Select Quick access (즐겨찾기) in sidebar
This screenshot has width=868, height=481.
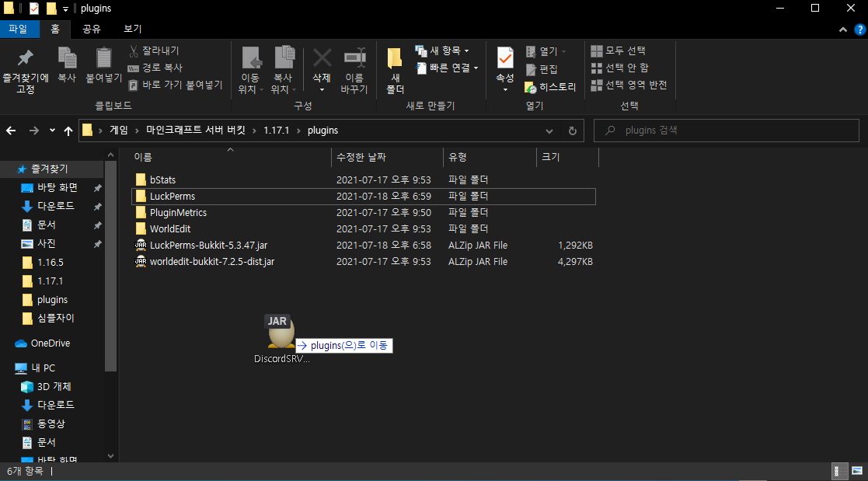coord(52,169)
